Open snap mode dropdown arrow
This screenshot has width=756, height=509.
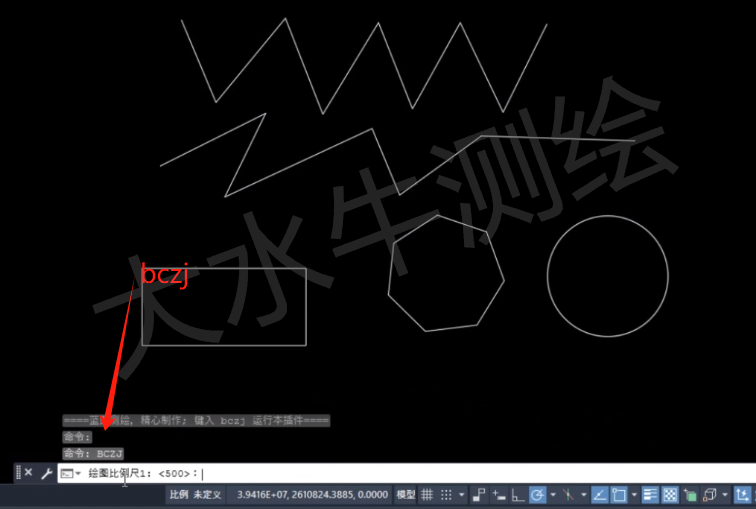461,494
